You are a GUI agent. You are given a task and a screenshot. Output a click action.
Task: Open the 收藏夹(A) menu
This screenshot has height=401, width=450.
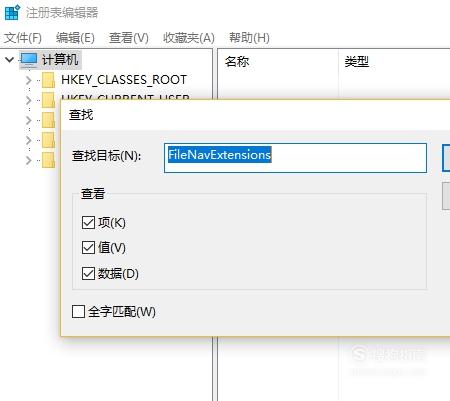coord(189,38)
